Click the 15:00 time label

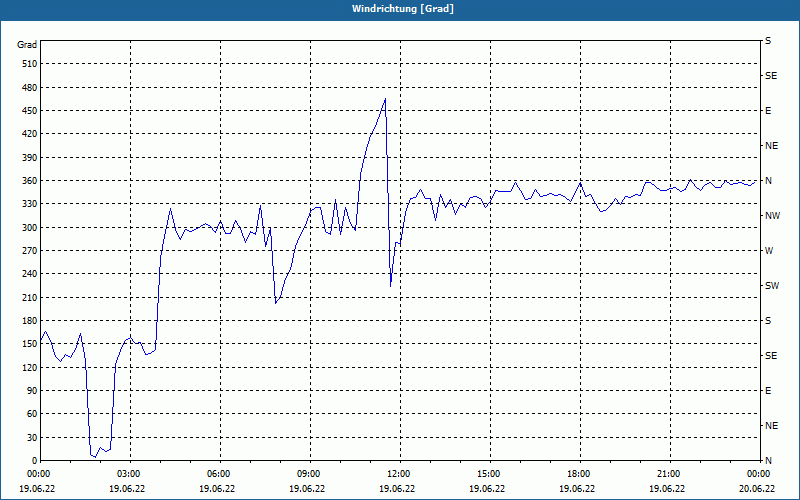tap(487, 474)
